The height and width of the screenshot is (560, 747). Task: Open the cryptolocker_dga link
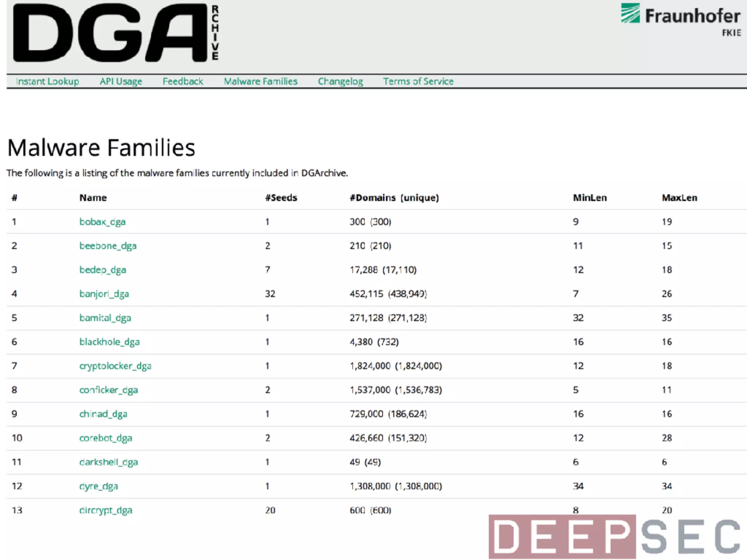click(x=115, y=366)
